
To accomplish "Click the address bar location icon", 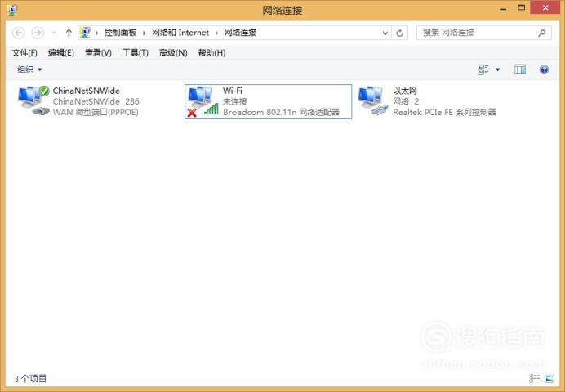I will coord(85,33).
